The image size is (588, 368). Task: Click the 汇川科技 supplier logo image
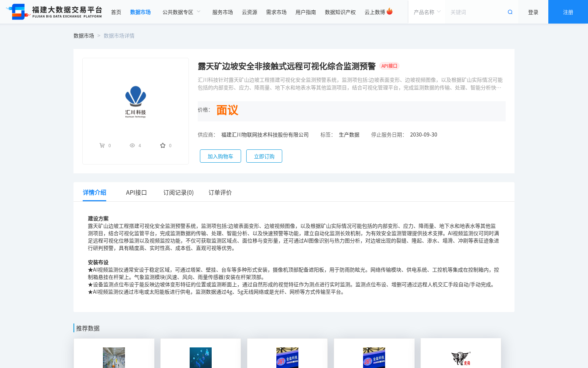click(x=136, y=102)
